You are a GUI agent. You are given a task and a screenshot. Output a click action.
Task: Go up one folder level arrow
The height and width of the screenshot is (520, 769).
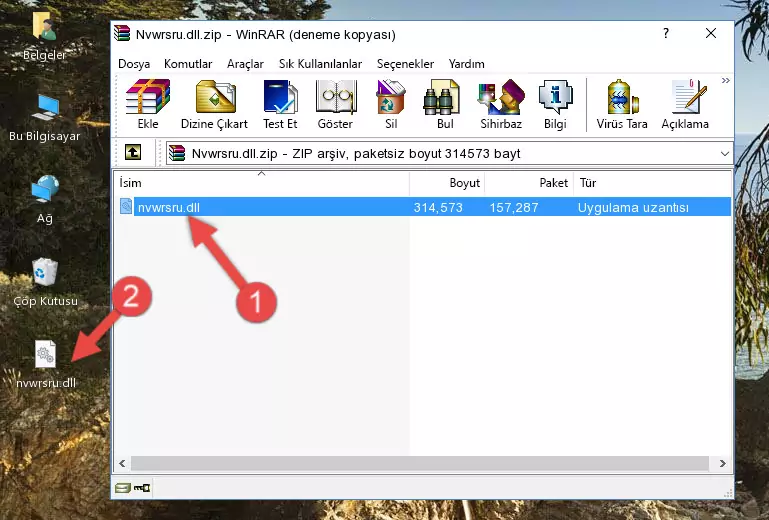pos(133,153)
